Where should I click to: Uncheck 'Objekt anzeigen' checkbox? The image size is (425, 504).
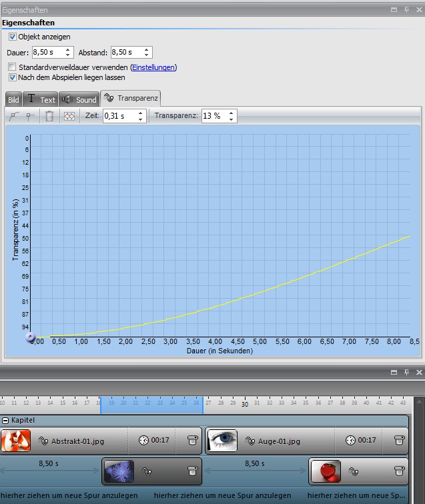[x=13, y=37]
